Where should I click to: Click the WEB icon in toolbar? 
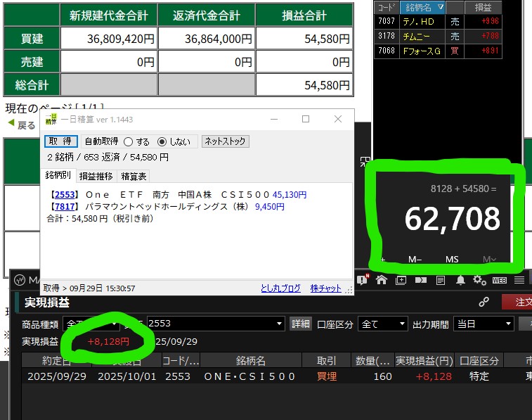pyautogui.click(x=499, y=280)
